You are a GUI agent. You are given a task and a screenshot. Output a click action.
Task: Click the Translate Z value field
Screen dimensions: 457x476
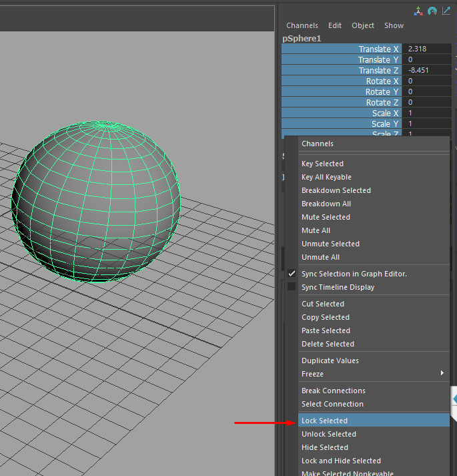click(x=427, y=71)
